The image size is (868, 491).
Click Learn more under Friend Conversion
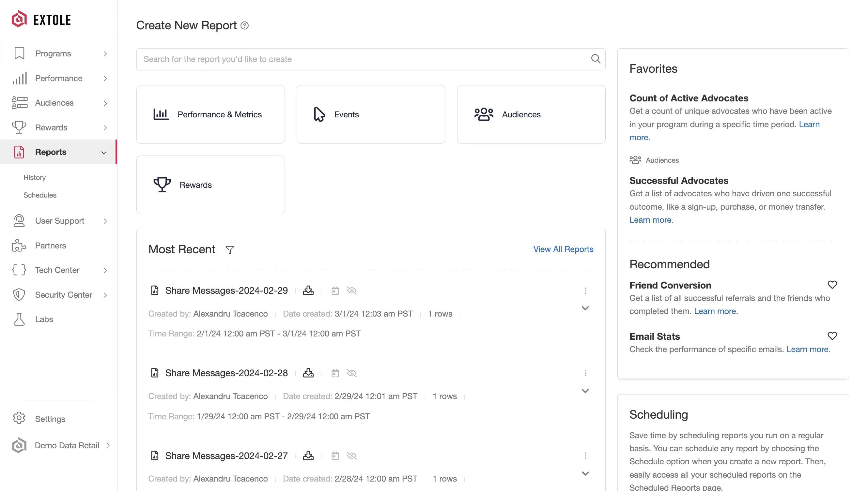tap(716, 311)
